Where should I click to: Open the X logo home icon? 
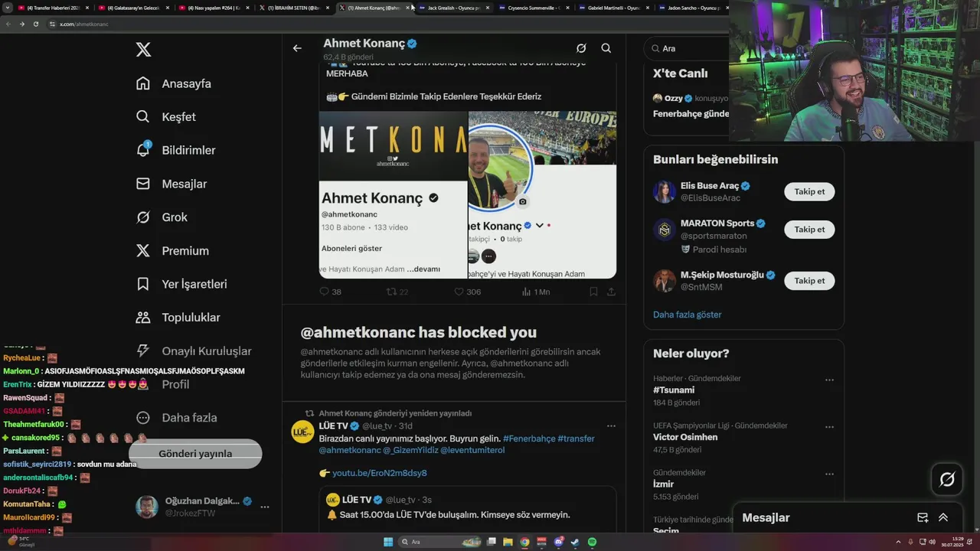tap(143, 50)
